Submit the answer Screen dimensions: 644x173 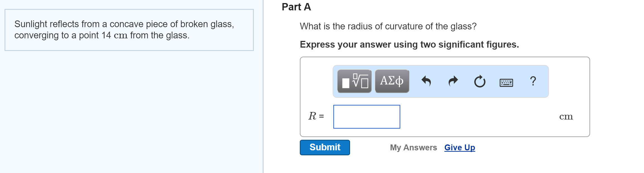325,148
